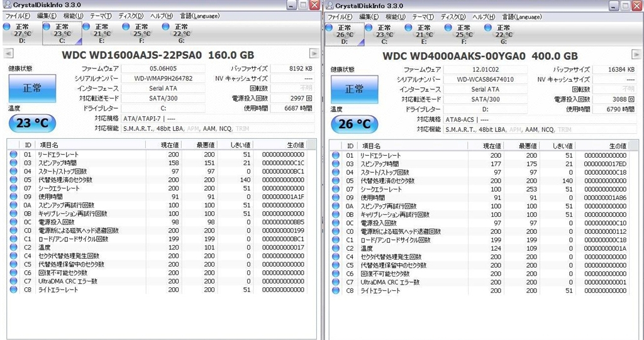Select disk C: 23°C in left window
This screenshot has width=644, height=340.
click(x=62, y=33)
